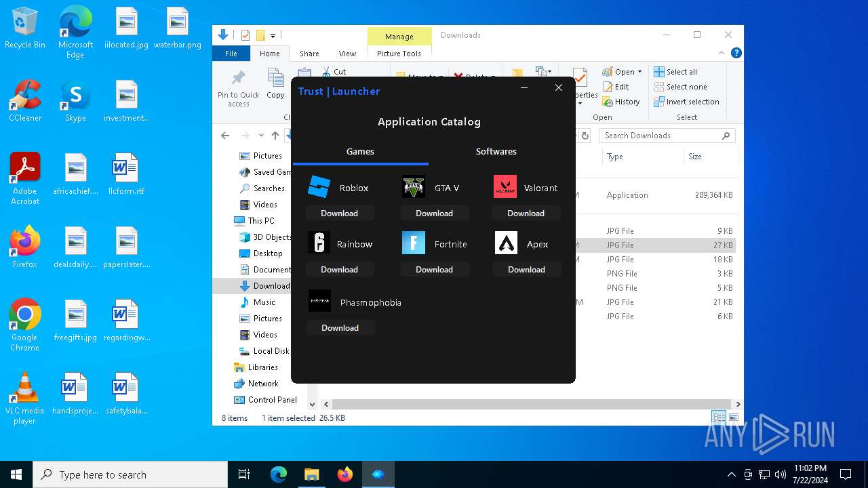Open File Explorer from taskbar
Image resolution: width=868 pixels, height=488 pixels.
pyautogui.click(x=312, y=474)
